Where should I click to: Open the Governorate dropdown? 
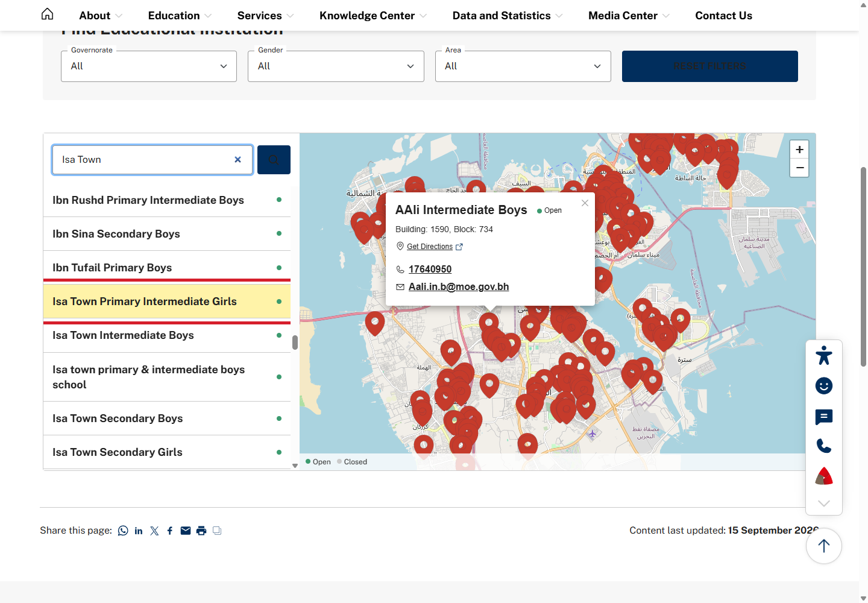[149, 66]
